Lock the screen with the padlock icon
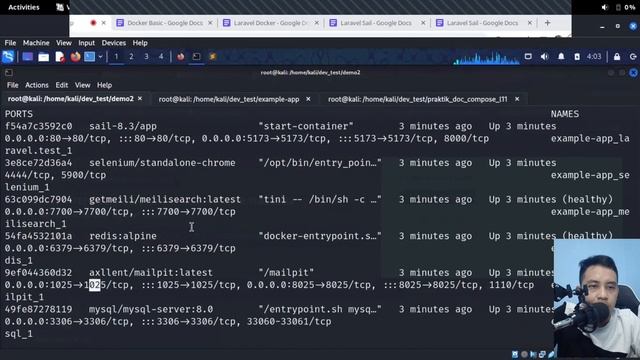This screenshot has height=360, width=640. 617,57
